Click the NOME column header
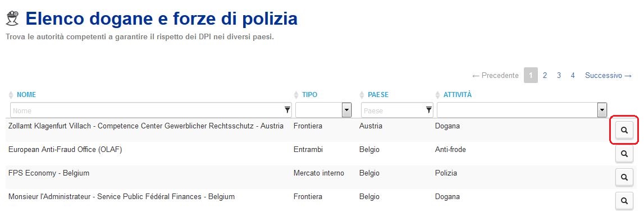The image size is (644, 212). click(x=26, y=95)
